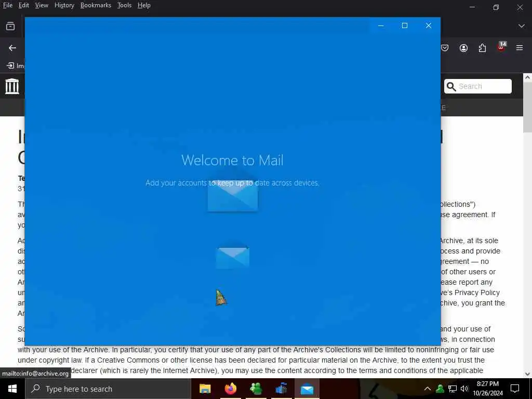Open the green people app in taskbar
This screenshot has height=399, width=532.
click(256, 389)
